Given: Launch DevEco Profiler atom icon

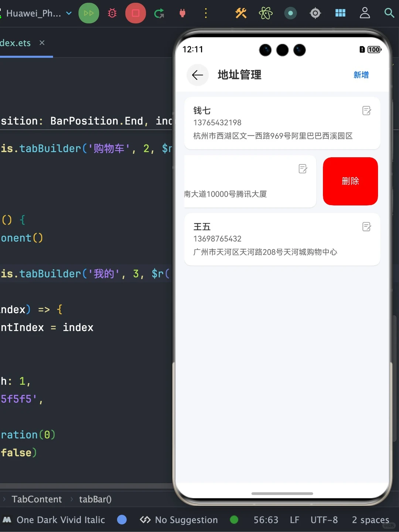Looking at the screenshot, I should 266,13.
